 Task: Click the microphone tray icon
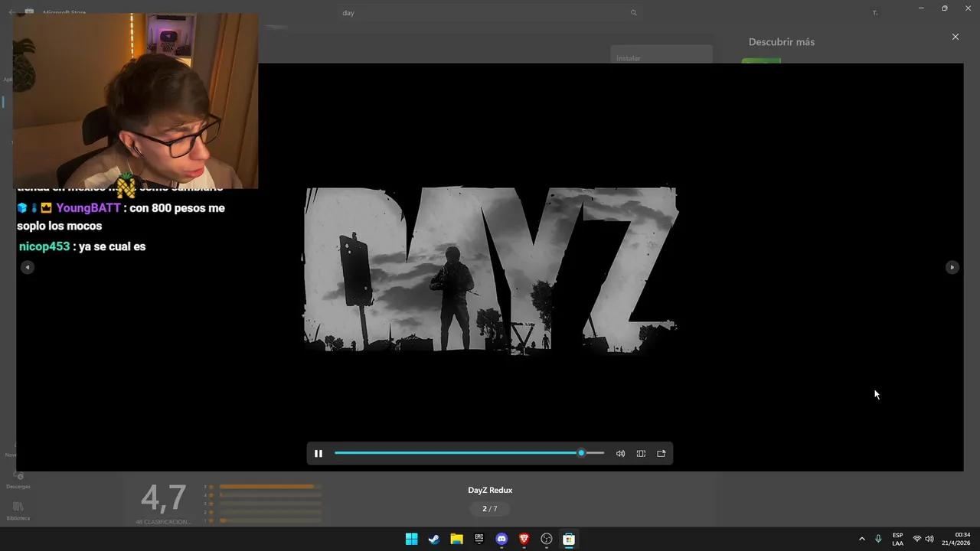[878, 539]
